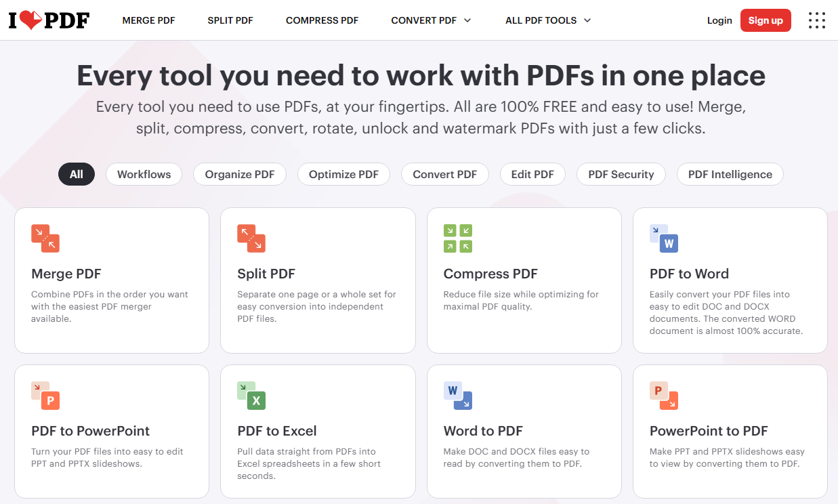
Task: Click the green Compress PDF icon
Action: pos(458,238)
